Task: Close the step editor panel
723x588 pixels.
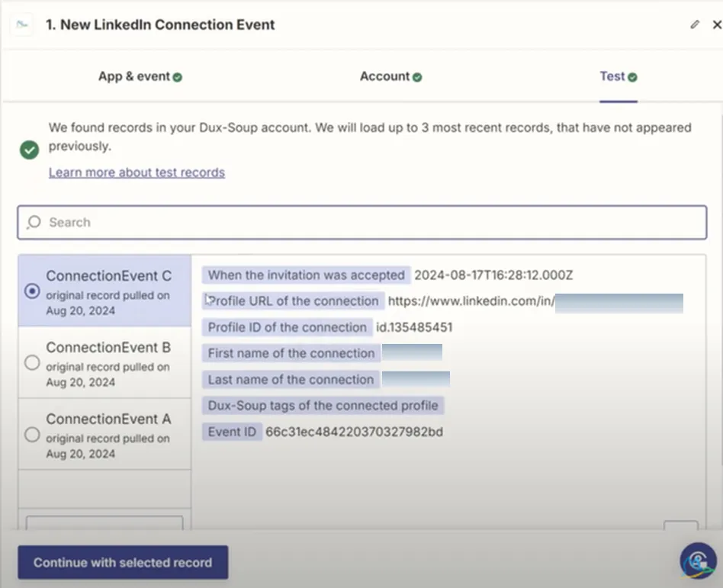Action: tap(717, 24)
